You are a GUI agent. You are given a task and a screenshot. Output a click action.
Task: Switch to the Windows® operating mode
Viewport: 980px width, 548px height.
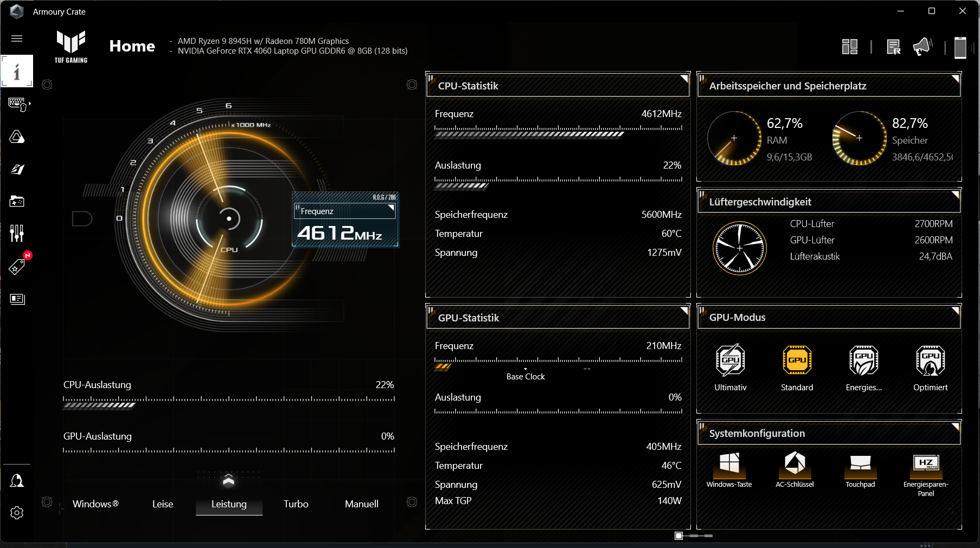coord(95,504)
